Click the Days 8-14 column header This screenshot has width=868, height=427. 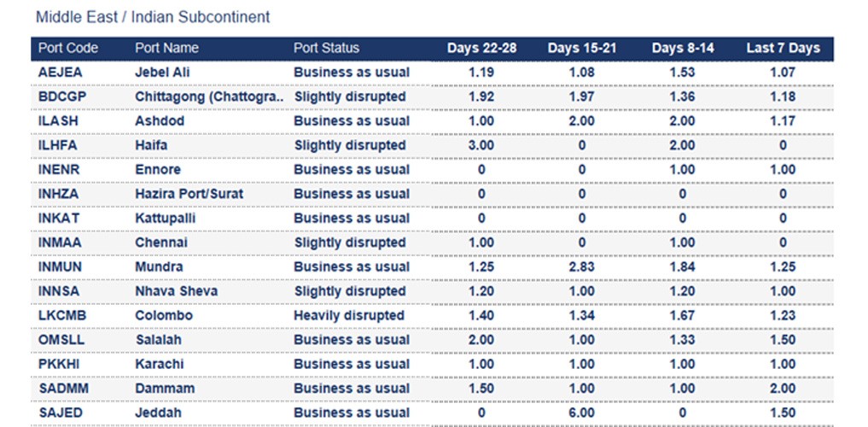point(683,49)
